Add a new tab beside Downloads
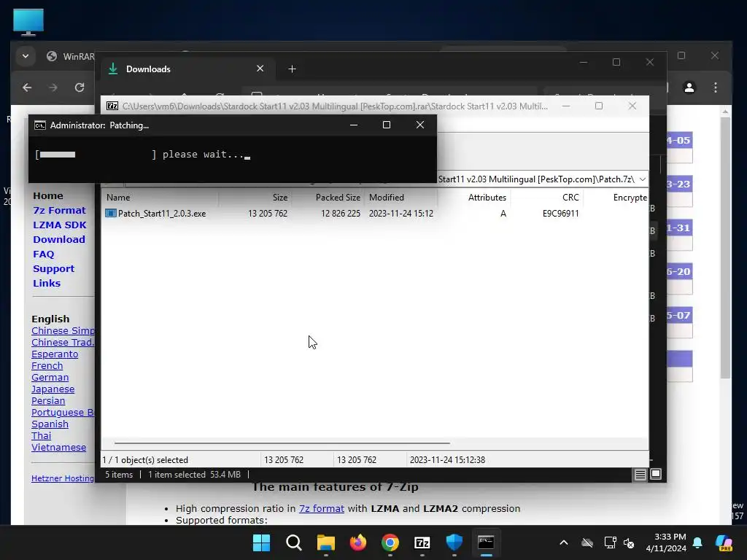 [x=292, y=69]
